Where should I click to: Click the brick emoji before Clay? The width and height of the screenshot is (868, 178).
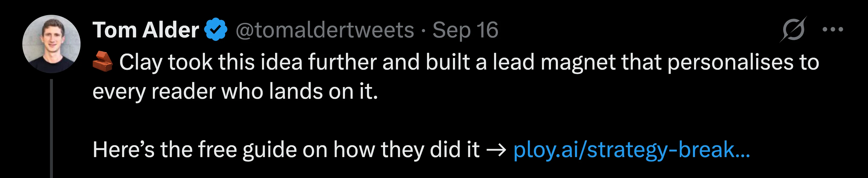[103, 62]
